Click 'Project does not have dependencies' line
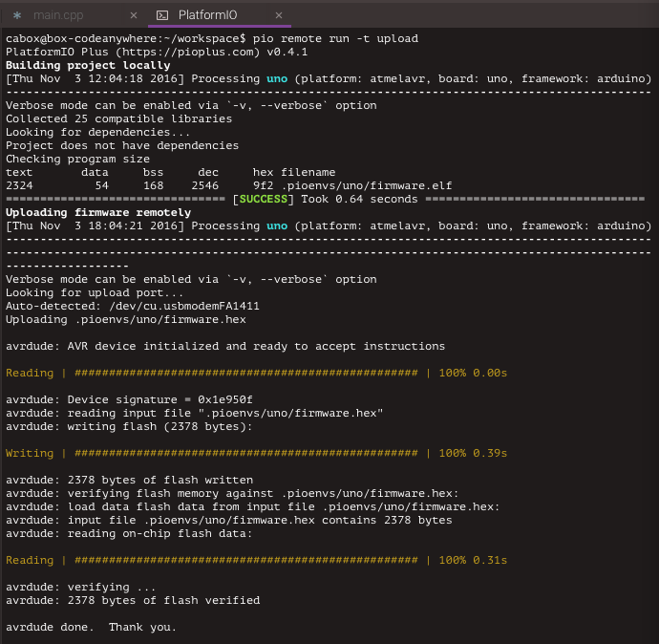Viewport: 659px width, 644px height. point(122,146)
